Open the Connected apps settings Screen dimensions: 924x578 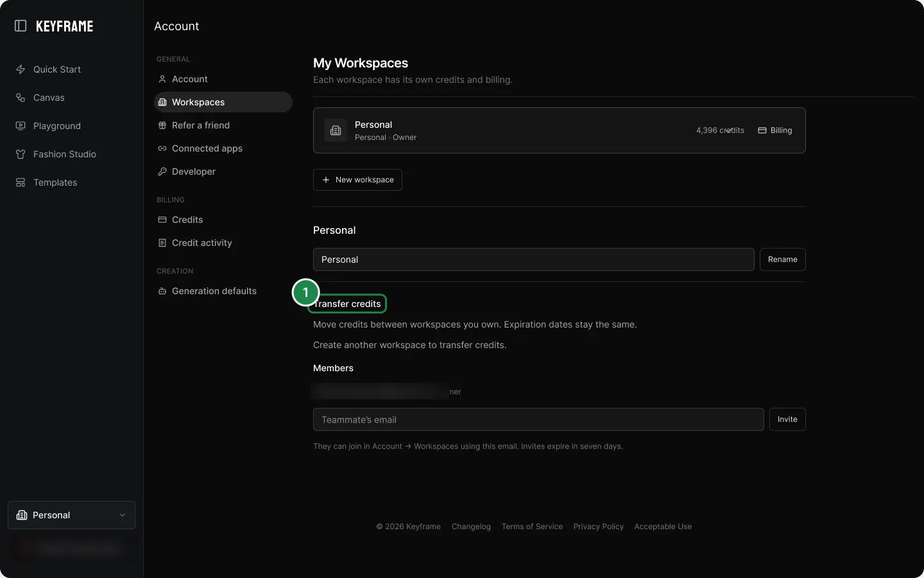coord(223,148)
